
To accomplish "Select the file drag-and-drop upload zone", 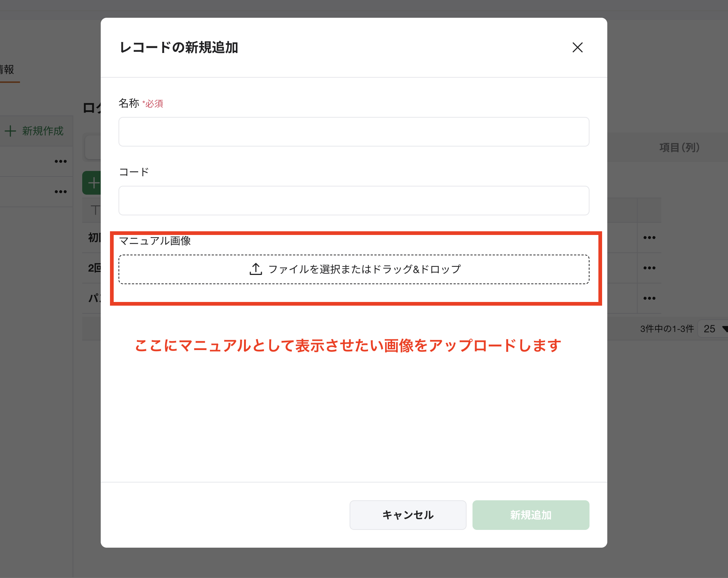I will click(353, 269).
